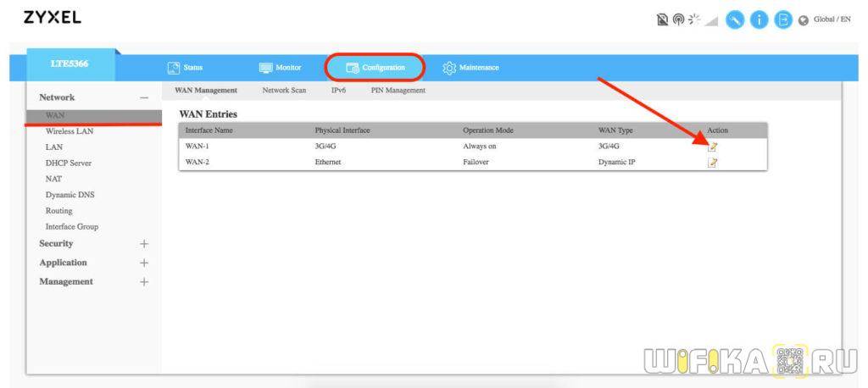Image resolution: width=868 pixels, height=388 pixels.
Task: Click the Application section heading
Action: (x=63, y=263)
